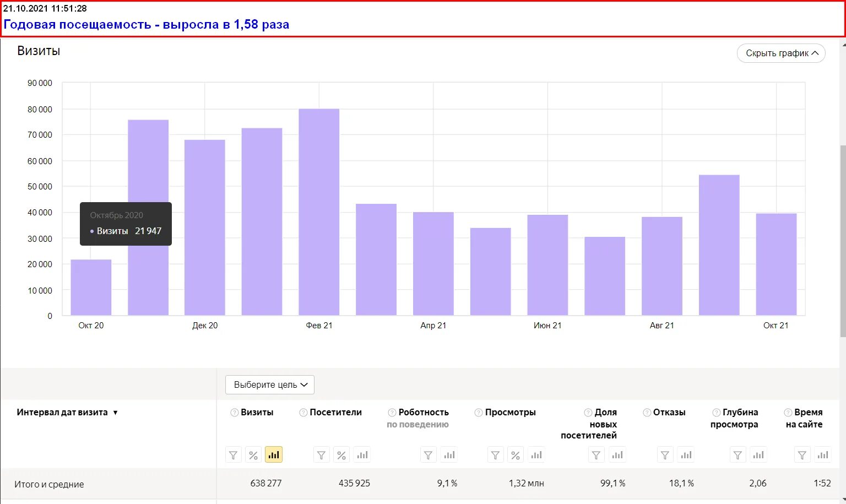Click filter icon under Доля новых посетителей
Screen dimensions: 846x504
596,455
